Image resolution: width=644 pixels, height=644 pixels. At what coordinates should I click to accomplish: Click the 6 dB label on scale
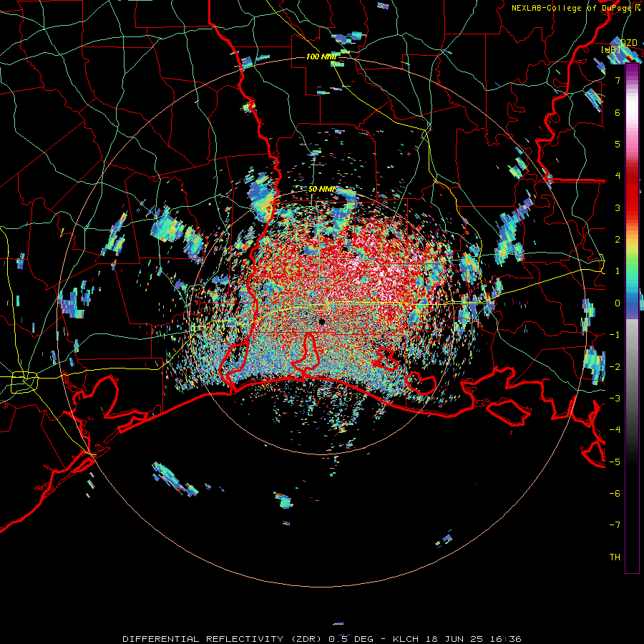tap(618, 112)
